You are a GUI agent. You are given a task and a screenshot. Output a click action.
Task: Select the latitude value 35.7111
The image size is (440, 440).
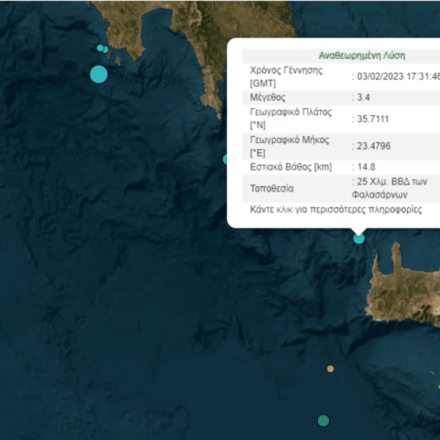[373, 119]
